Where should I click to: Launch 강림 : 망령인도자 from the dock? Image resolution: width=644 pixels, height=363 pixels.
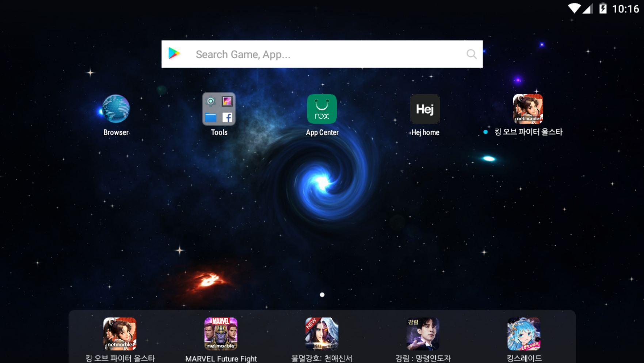(x=423, y=334)
